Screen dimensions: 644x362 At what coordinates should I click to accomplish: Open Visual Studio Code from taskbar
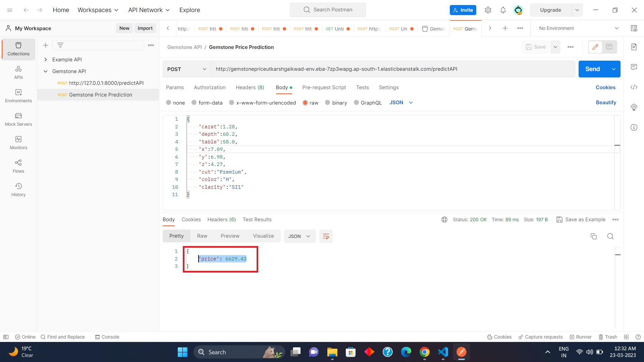pos(443,352)
